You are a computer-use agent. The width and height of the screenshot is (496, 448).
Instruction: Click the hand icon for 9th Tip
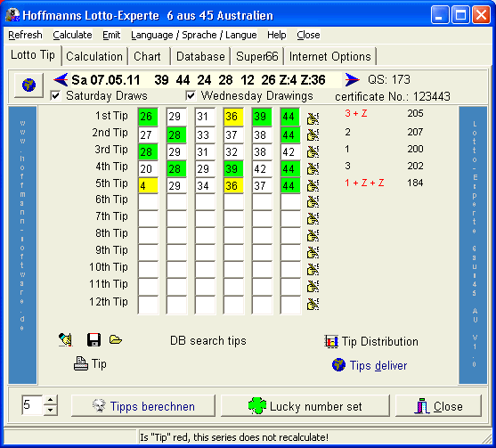click(x=313, y=252)
